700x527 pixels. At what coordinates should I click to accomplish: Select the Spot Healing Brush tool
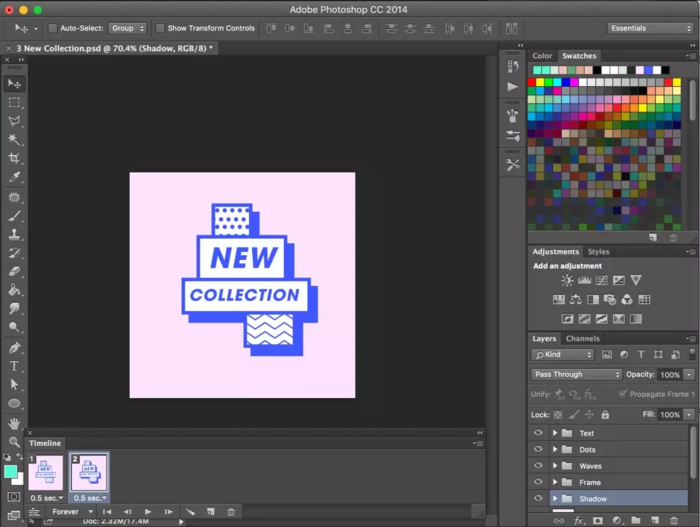14,197
